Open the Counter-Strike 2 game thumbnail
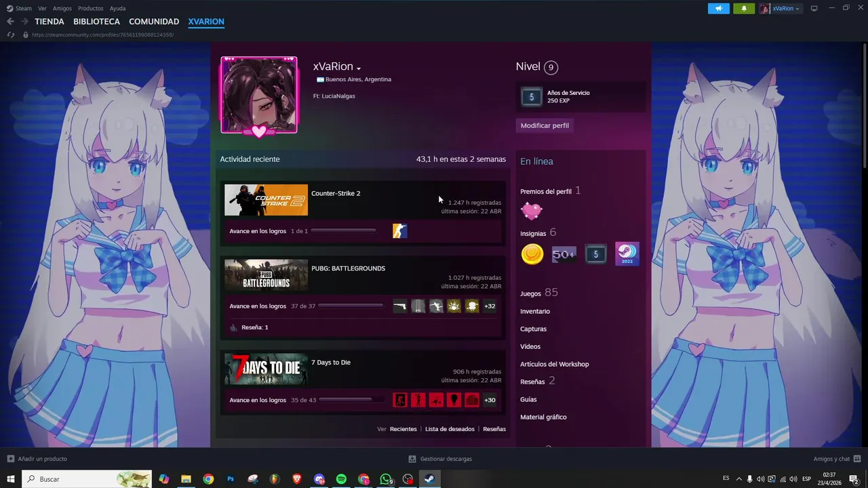 (266, 200)
